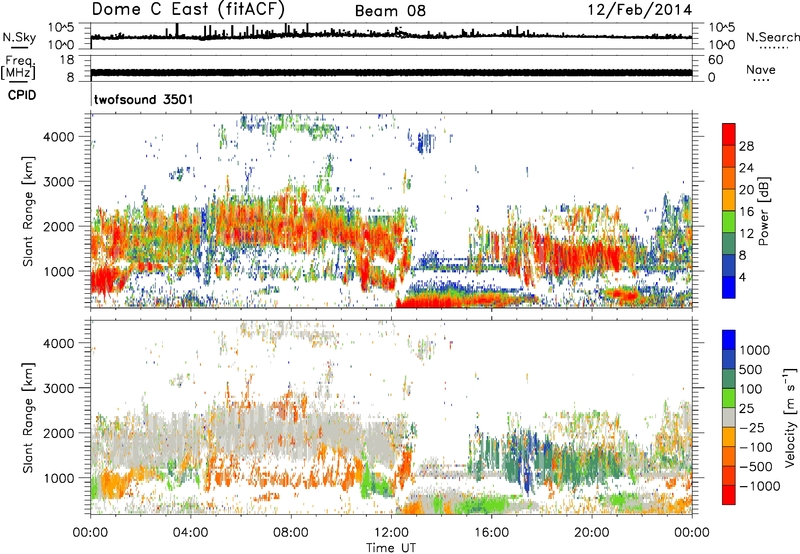Pick the red bottom segment of the Velocity color bar
The image size is (800, 554).
tap(729, 495)
